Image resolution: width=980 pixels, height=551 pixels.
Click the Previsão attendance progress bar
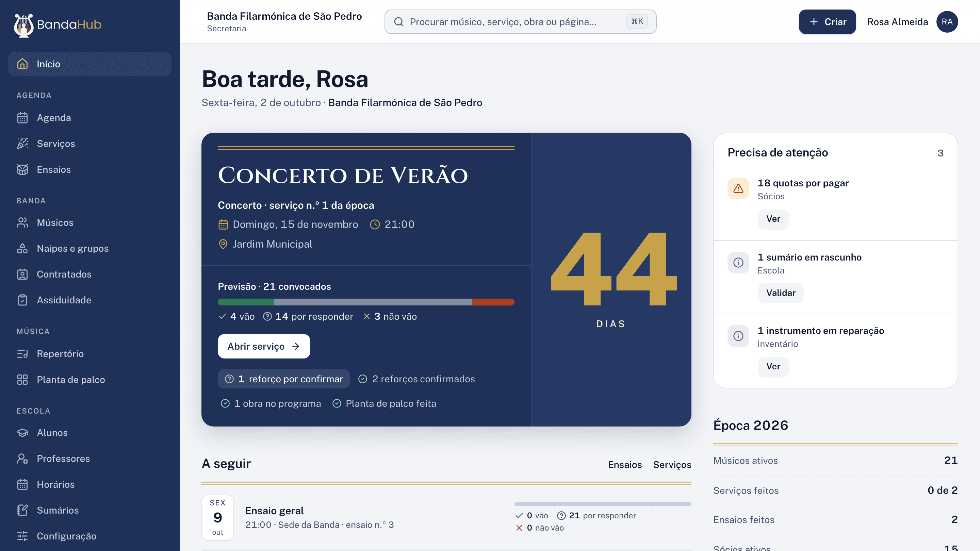366,302
